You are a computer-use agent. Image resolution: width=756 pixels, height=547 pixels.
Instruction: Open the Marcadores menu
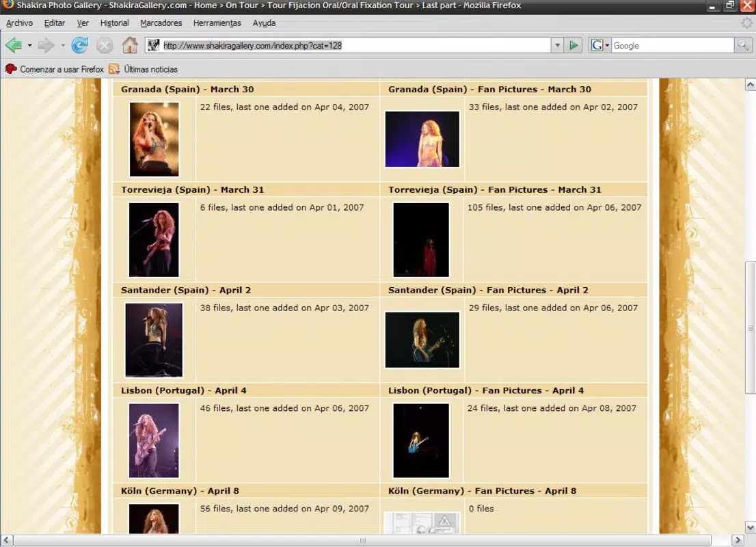(x=161, y=23)
